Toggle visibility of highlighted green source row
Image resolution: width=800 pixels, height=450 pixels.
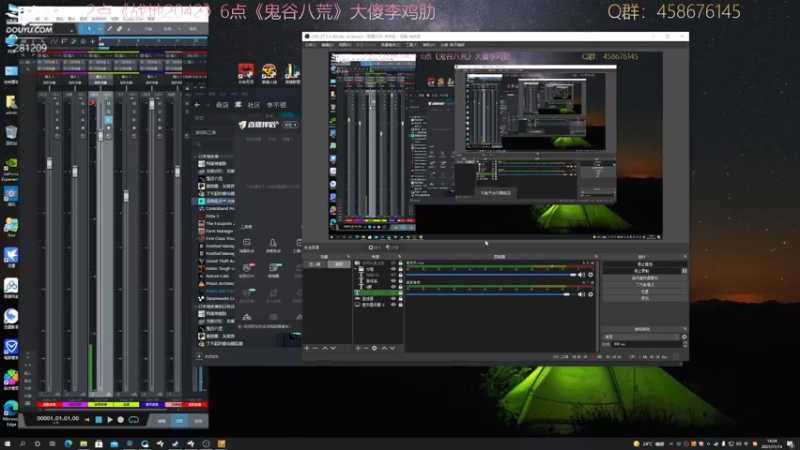point(393,293)
